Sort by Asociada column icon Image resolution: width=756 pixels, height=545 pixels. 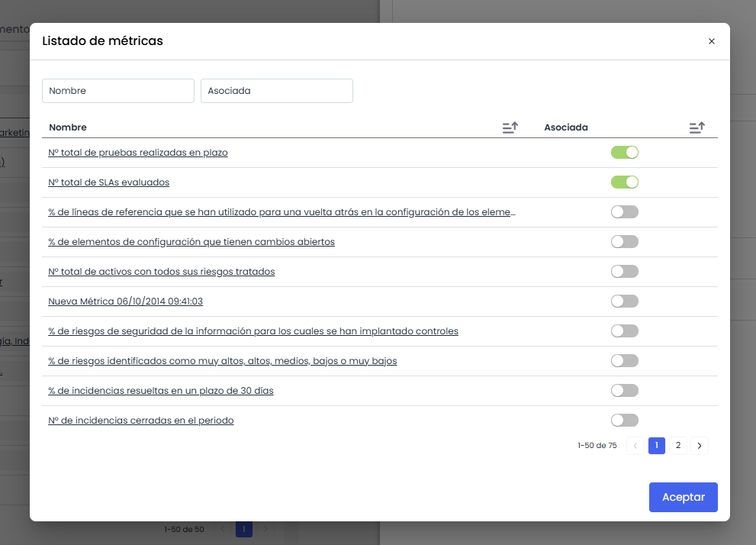[x=696, y=128]
